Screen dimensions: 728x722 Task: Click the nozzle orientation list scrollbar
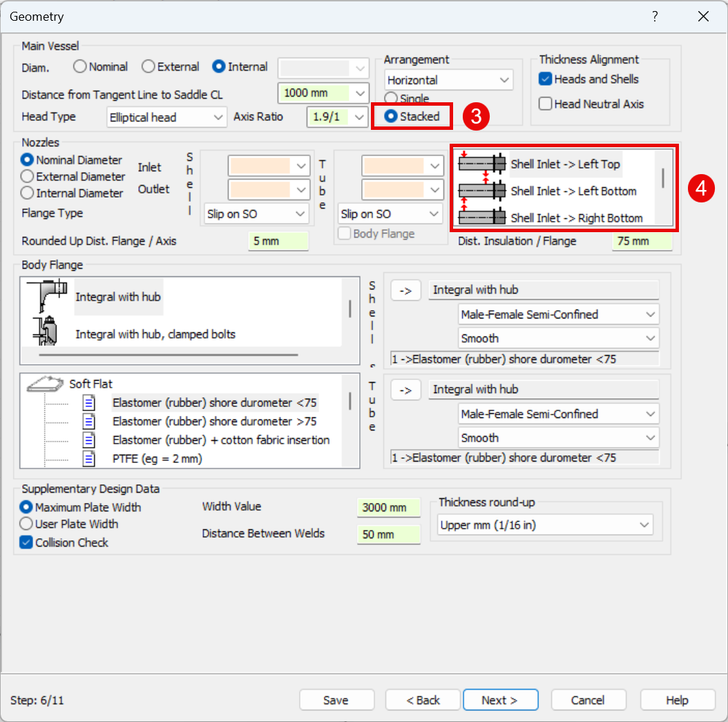click(x=663, y=178)
